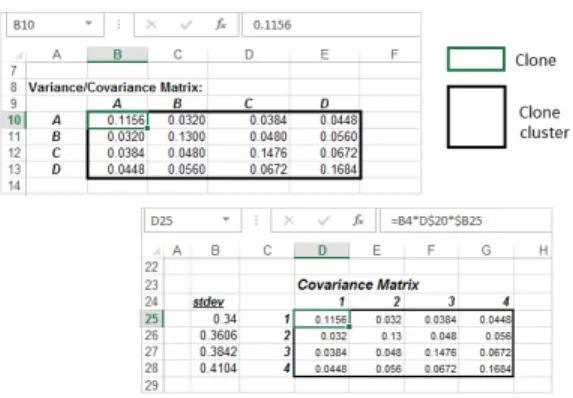Image resolution: width=573 pixels, height=398 pixels.
Task: Click the italic column label D in row 9
Action: (324, 104)
